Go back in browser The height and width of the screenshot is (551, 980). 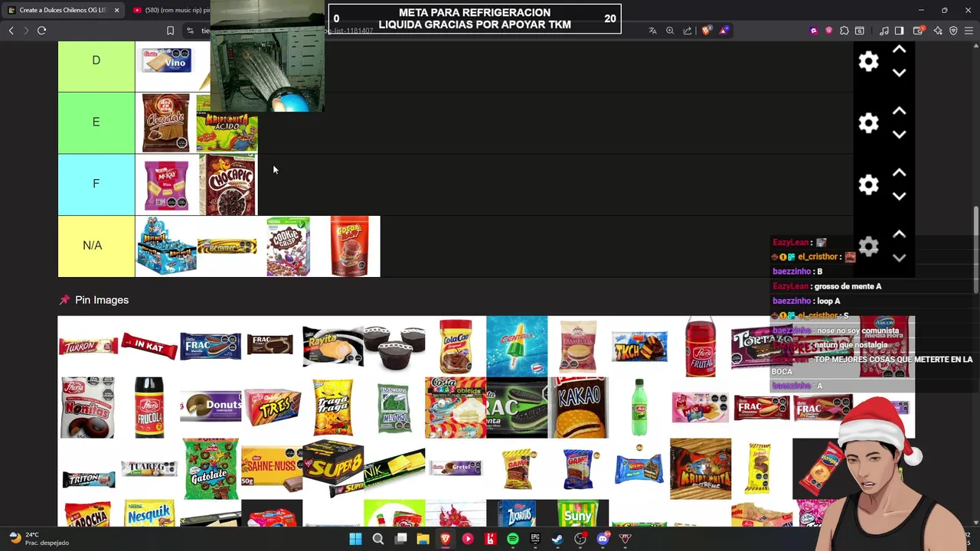pos(11,31)
